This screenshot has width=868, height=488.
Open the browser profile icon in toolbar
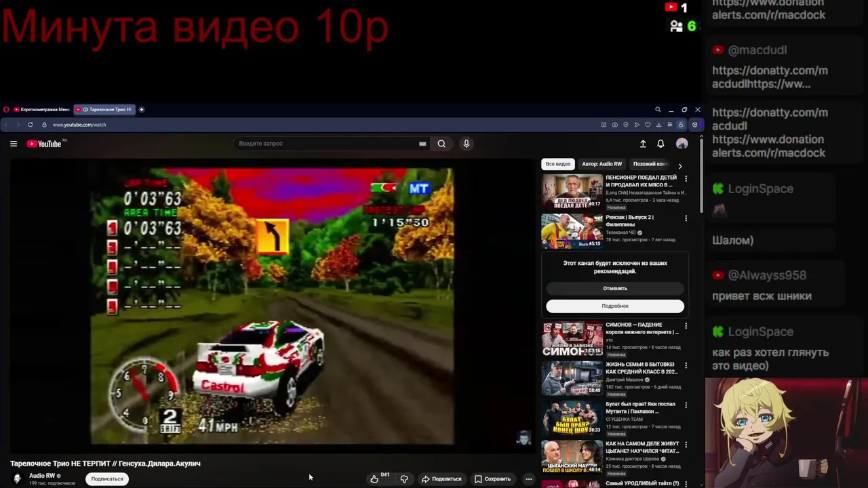coord(681,125)
